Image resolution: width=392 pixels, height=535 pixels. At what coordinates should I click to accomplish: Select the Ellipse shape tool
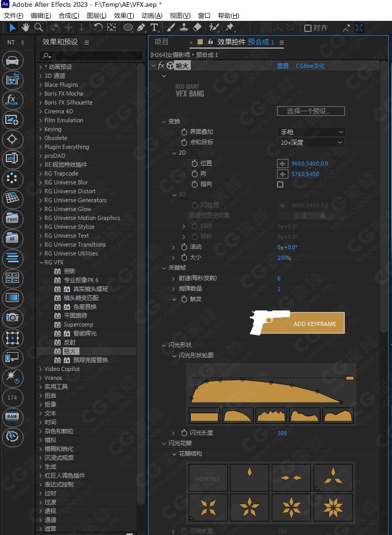[x=128, y=28]
